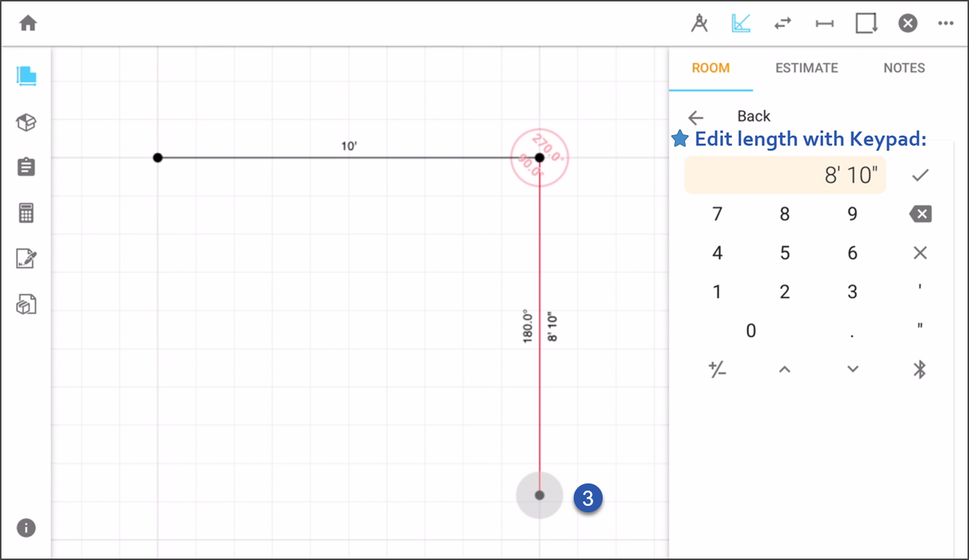Open the three-dot more options menu

pos(946,23)
